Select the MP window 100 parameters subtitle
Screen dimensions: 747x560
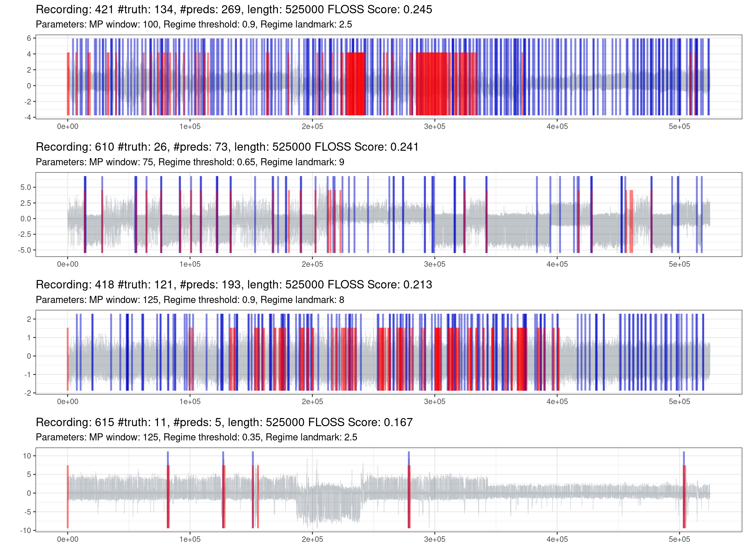pos(194,25)
